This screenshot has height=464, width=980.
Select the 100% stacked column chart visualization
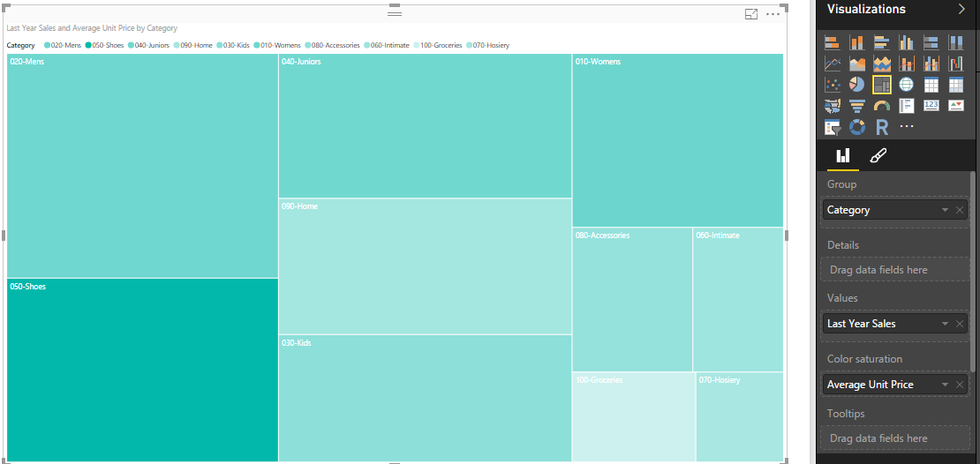pyautogui.click(x=956, y=42)
